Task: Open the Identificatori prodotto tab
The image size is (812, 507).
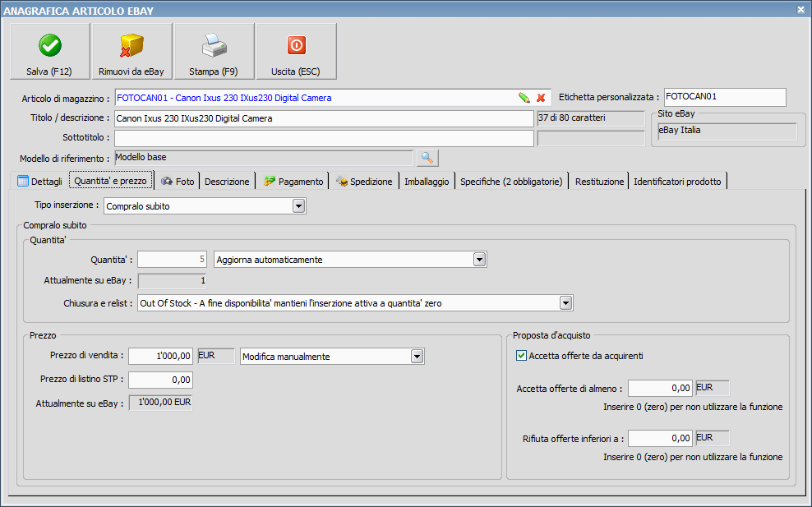Action: 677,182
